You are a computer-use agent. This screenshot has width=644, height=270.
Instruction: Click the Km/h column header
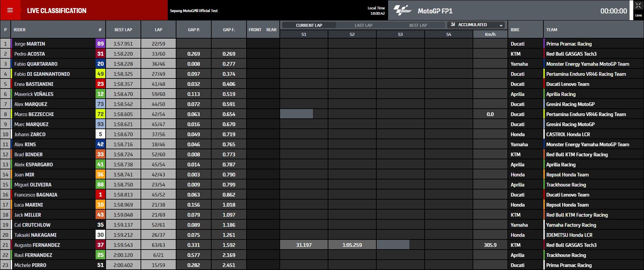pyautogui.click(x=490, y=34)
